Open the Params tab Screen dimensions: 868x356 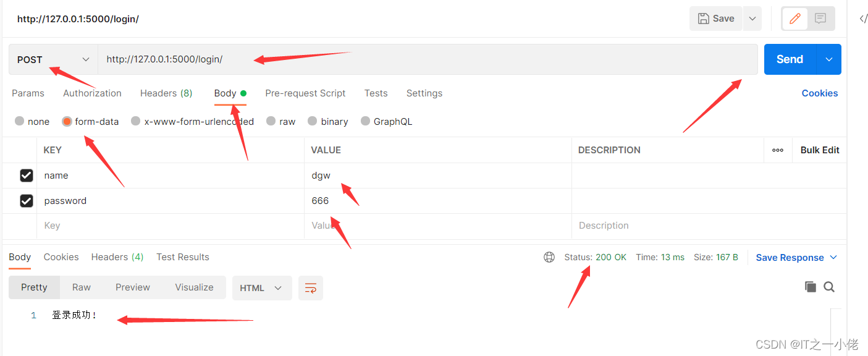(28, 93)
